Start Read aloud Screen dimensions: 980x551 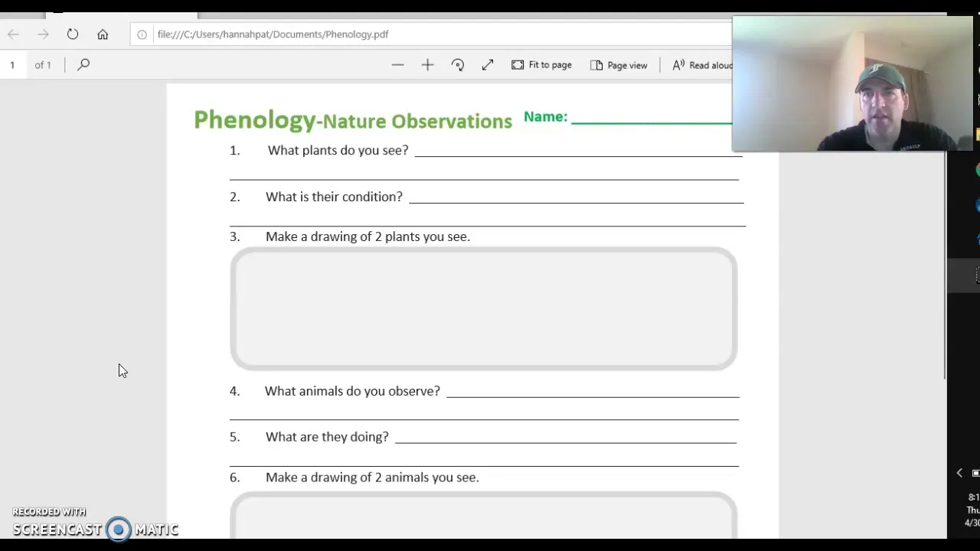[x=702, y=65]
